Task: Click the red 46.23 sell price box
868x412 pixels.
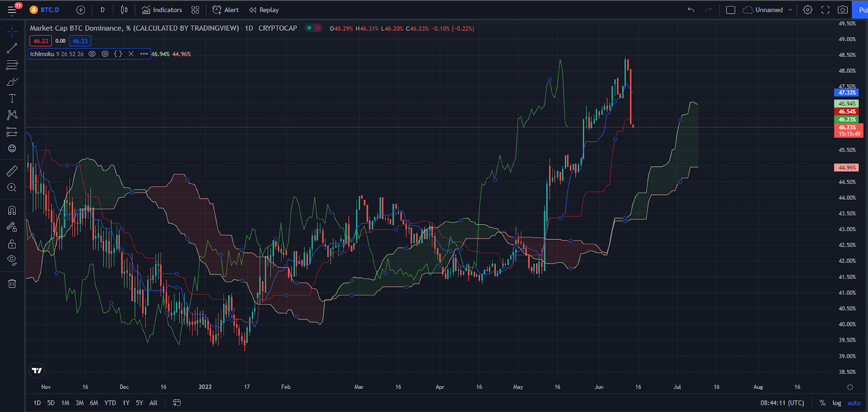Action: tap(41, 41)
